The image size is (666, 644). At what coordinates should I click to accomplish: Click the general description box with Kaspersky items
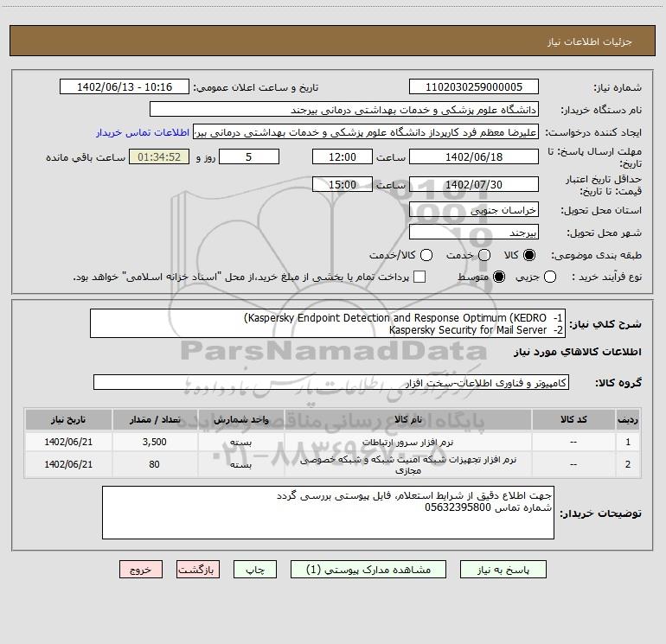coord(328,323)
